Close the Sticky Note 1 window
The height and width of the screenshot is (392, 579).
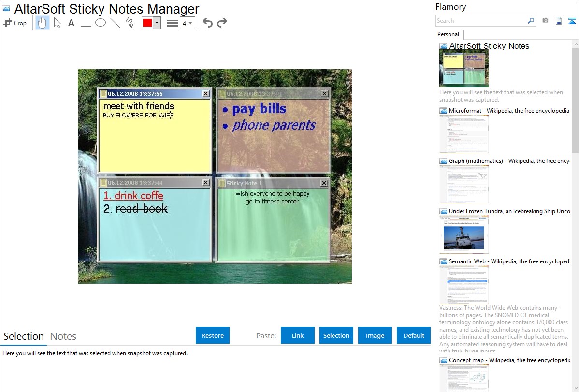coord(324,183)
